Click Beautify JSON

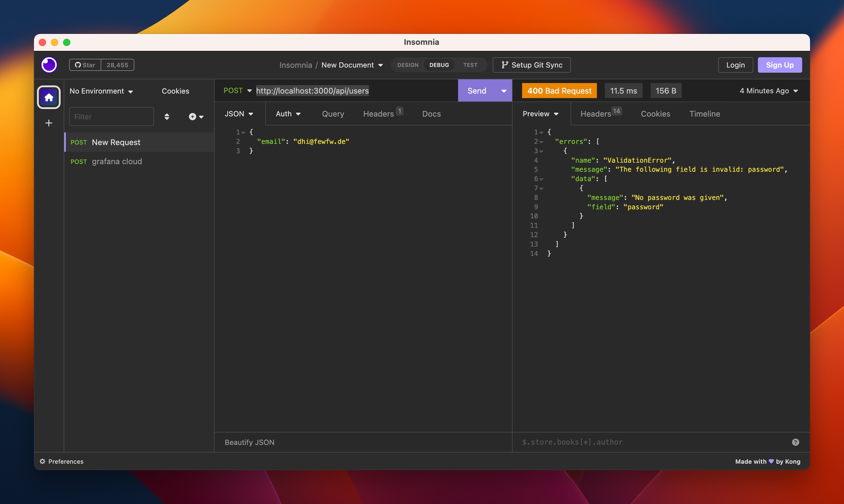click(249, 442)
